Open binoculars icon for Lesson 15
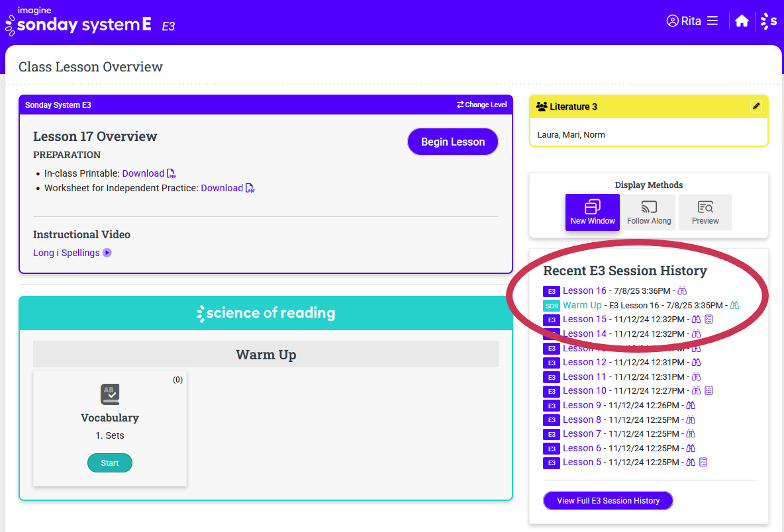Image resolution: width=784 pixels, height=532 pixels. pyautogui.click(x=696, y=319)
